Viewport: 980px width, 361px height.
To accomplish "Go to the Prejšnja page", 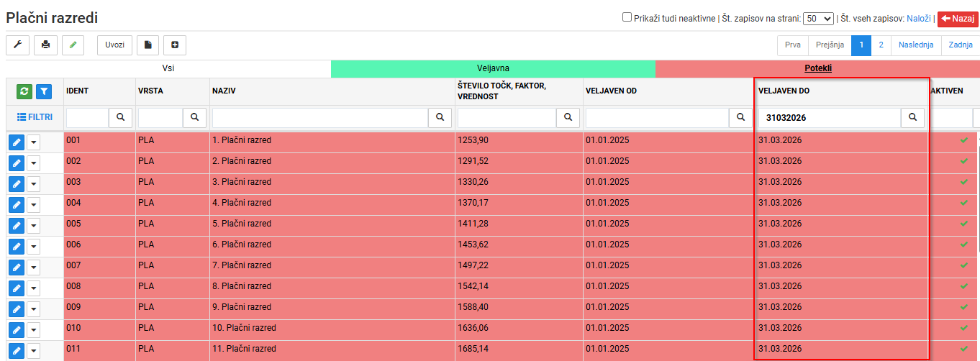I will click(830, 45).
